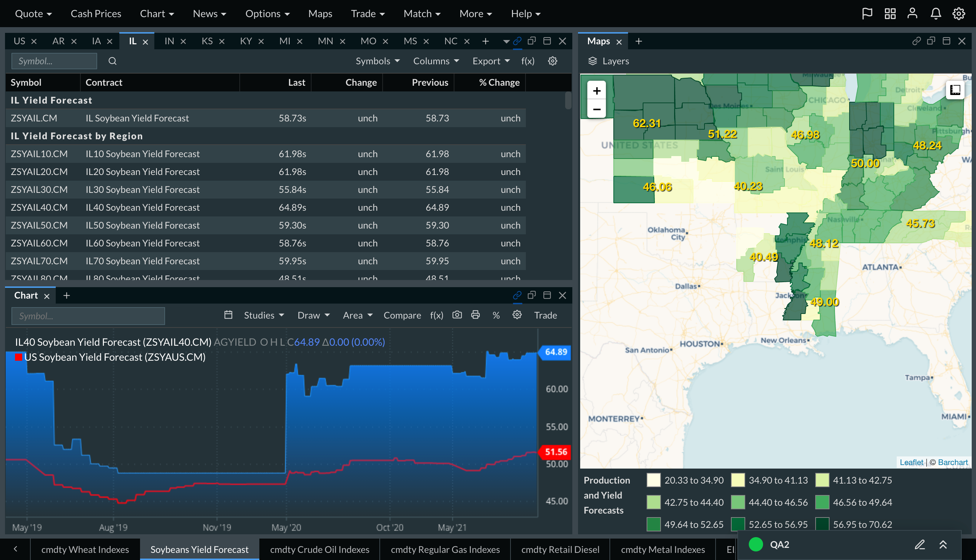Switch to the KS state tab

[x=207, y=41]
